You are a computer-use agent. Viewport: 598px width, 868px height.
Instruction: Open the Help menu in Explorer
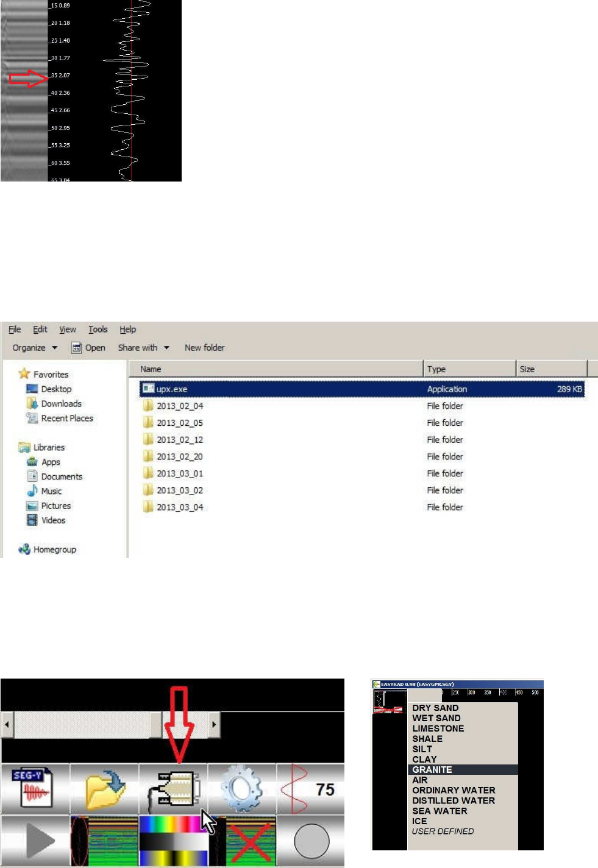(x=127, y=329)
